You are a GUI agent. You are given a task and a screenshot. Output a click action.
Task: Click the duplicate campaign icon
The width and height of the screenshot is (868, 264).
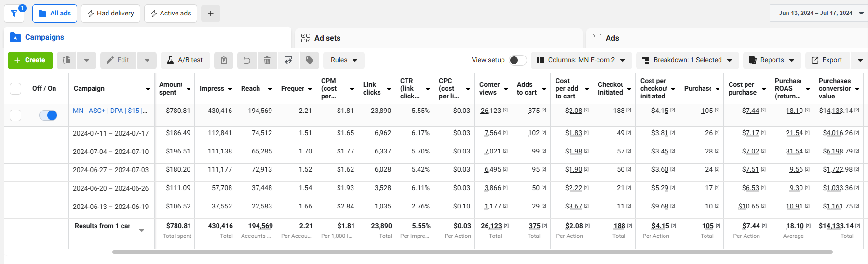(67, 60)
